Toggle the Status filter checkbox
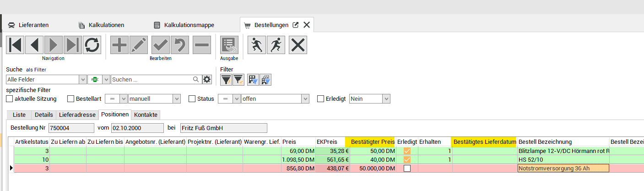Image resolution: width=644 pixels, height=191 pixels. (x=192, y=98)
